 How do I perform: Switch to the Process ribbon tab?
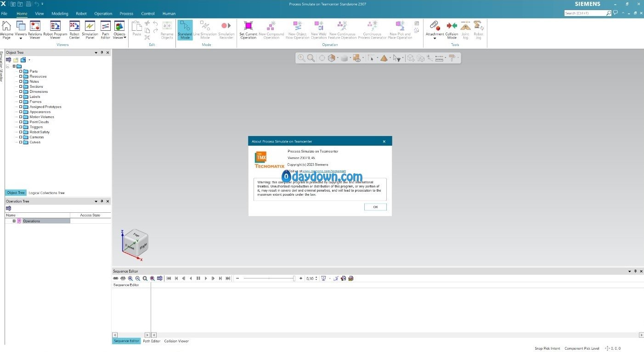[126, 13]
